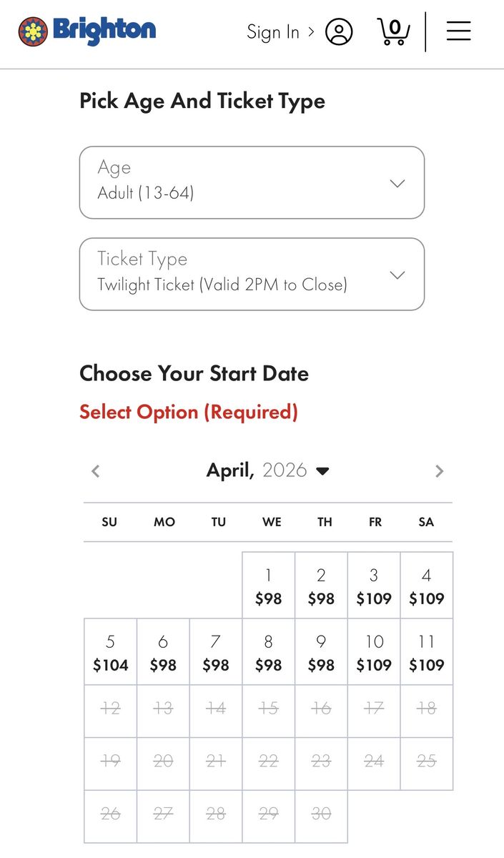The width and height of the screenshot is (504, 858).
Task: Open the hamburger menu
Action: pyautogui.click(x=458, y=31)
